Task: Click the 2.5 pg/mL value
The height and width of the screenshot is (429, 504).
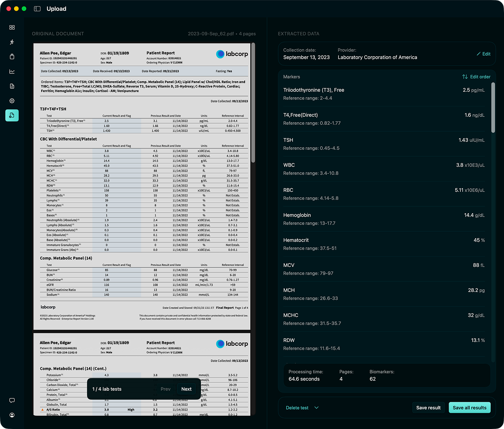Action: tap(474, 90)
